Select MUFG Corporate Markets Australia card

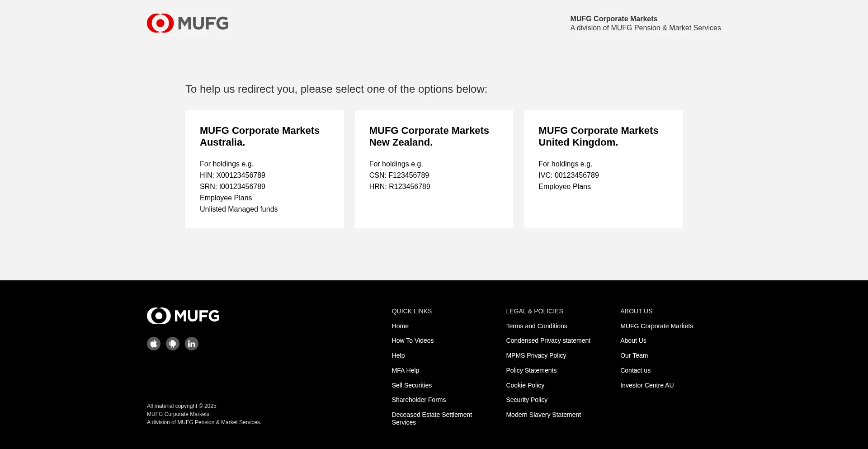point(264,169)
